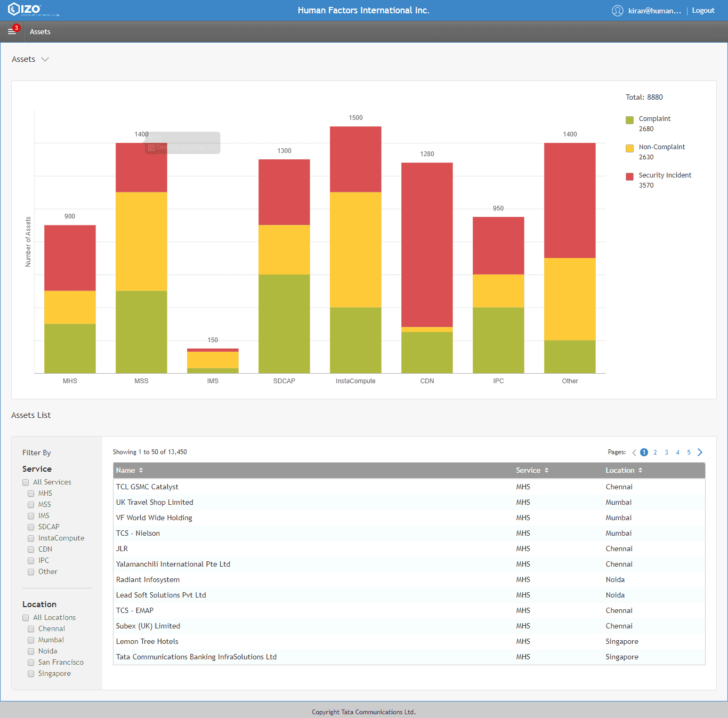Click the Name column header
Image resolution: width=728 pixels, height=718 pixels.
coord(125,470)
